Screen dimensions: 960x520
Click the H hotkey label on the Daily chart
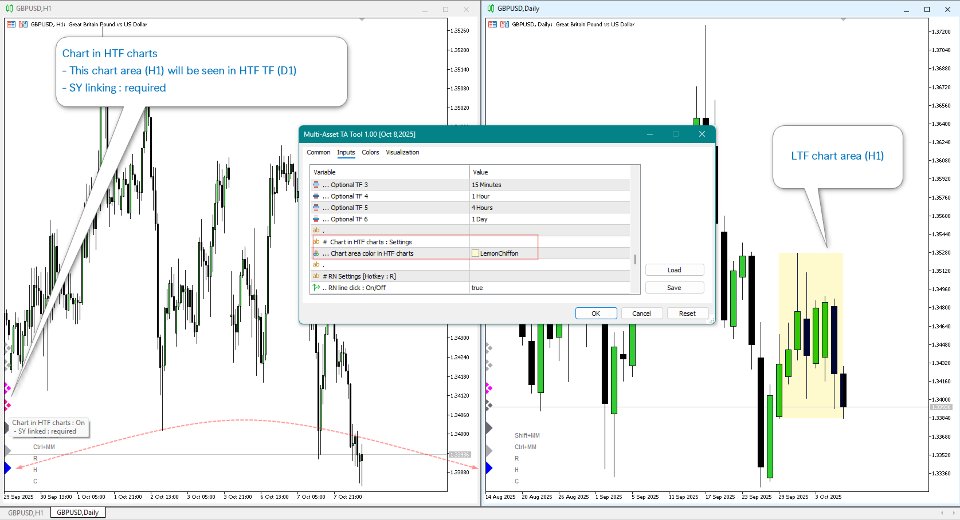(x=517, y=470)
